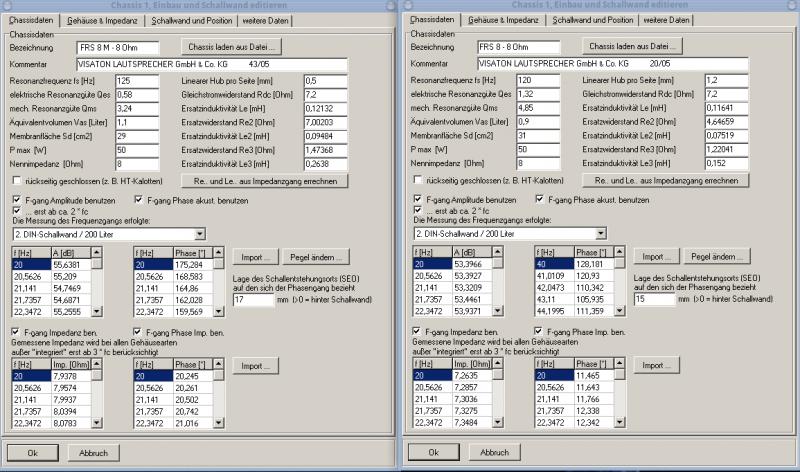Click Äquivalentvolumen Vas field in left window

(137, 122)
